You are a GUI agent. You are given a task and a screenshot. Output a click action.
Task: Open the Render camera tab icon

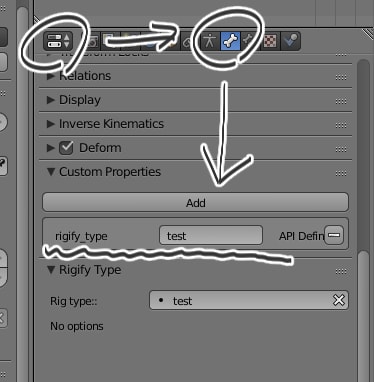(x=91, y=41)
